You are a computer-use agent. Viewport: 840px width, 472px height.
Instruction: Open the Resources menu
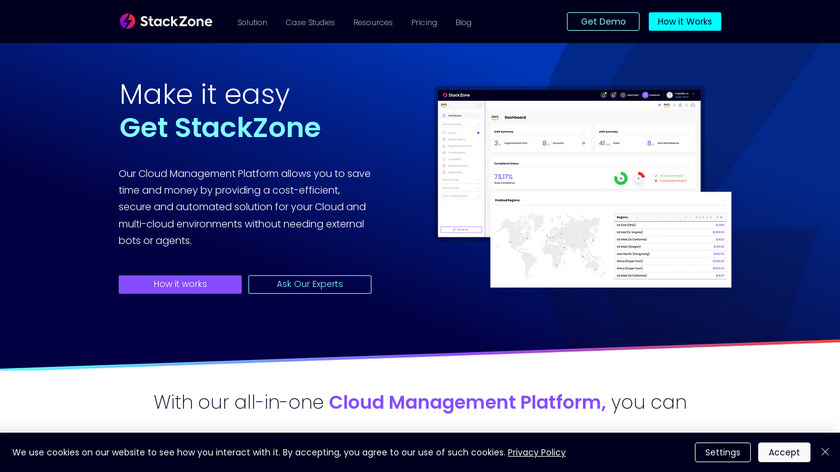point(373,23)
